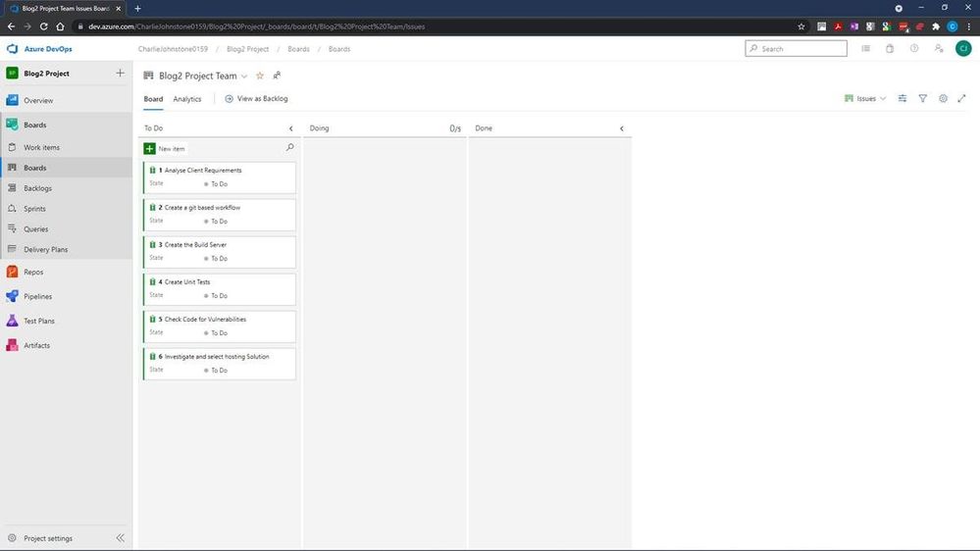980x551 pixels.
Task: Open card 6 Investigate and select hosting Solution
Action: 216,357
